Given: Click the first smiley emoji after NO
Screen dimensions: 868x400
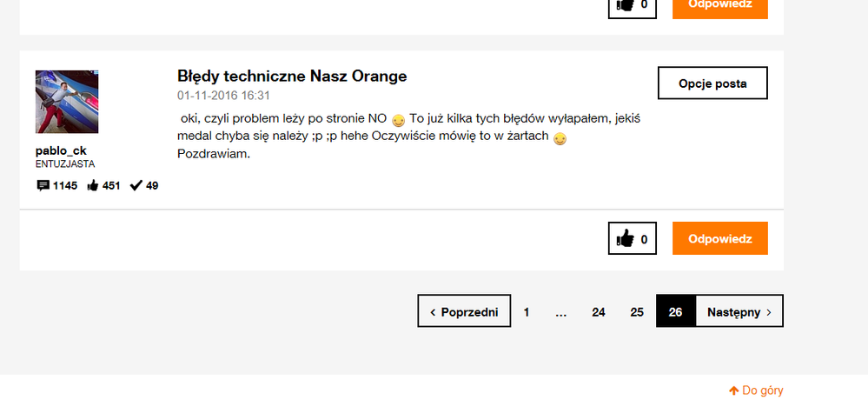Looking at the screenshot, I should coord(399,120).
